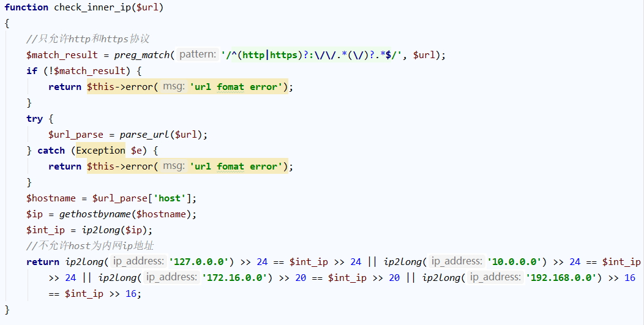Click the function name check_inner_ip
644x325 pixels.
[93, 7]
